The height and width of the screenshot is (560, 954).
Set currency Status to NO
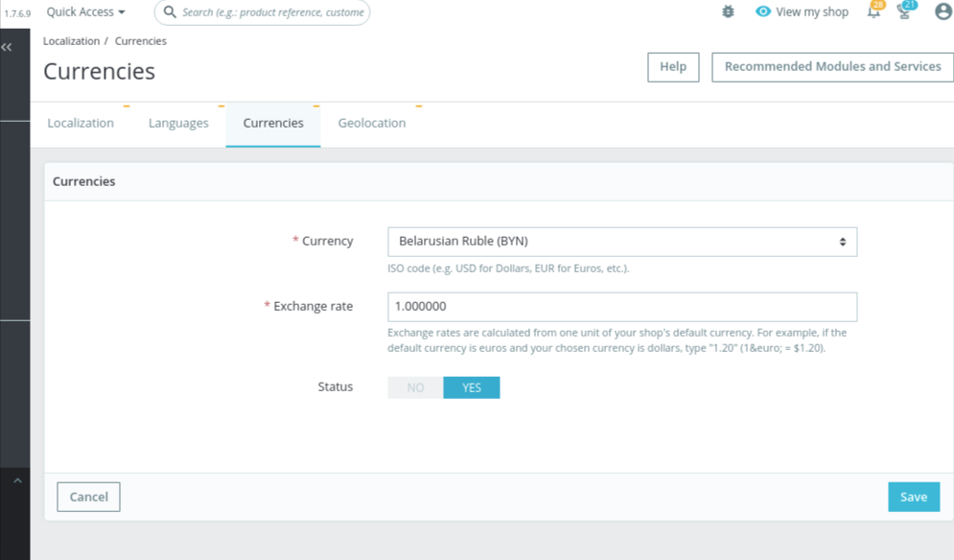click(415, 387)
